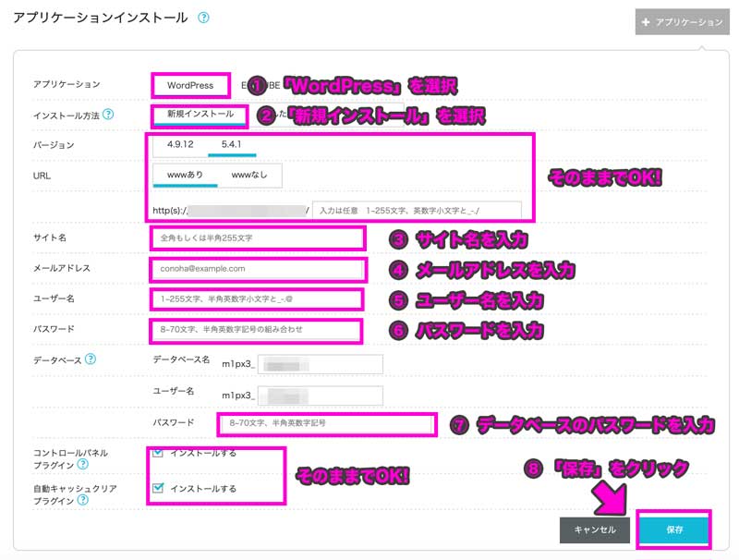The width and height of the screenshot is (739, 560).
Task: Select the WordPress application tab
Action: pyautogui.click(x=190, y=85)
